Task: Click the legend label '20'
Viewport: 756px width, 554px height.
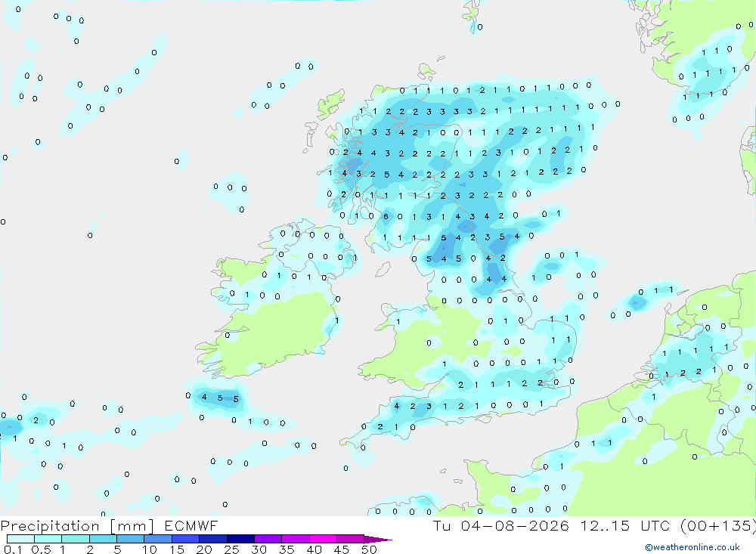Action: 204,549
